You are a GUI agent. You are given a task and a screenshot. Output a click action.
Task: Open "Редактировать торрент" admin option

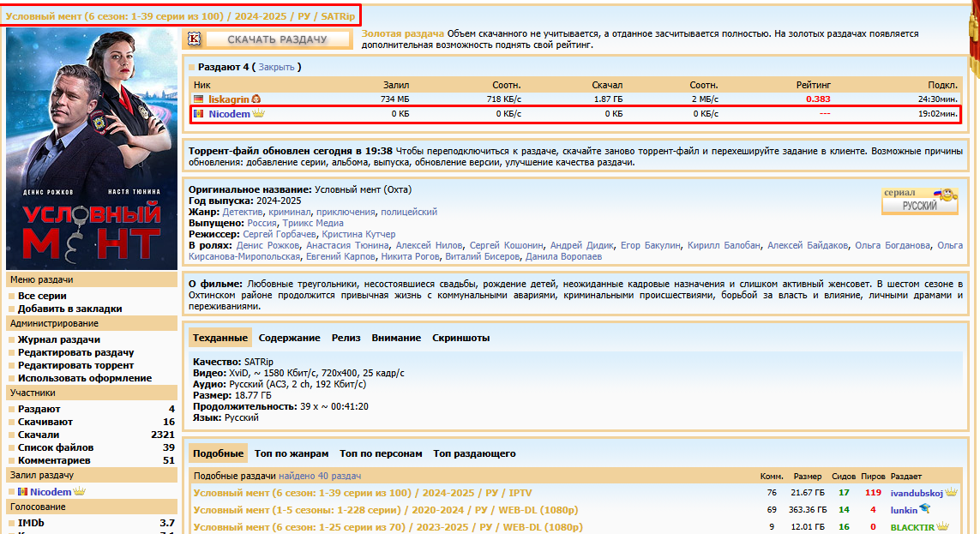pos(75,365)
